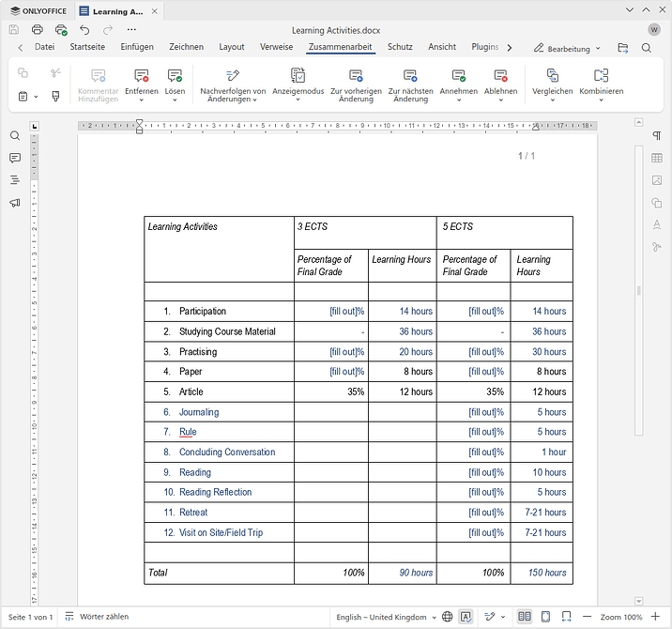Click the user avatar W
Screen dimensions: 672x629
(x=654, y=30)
